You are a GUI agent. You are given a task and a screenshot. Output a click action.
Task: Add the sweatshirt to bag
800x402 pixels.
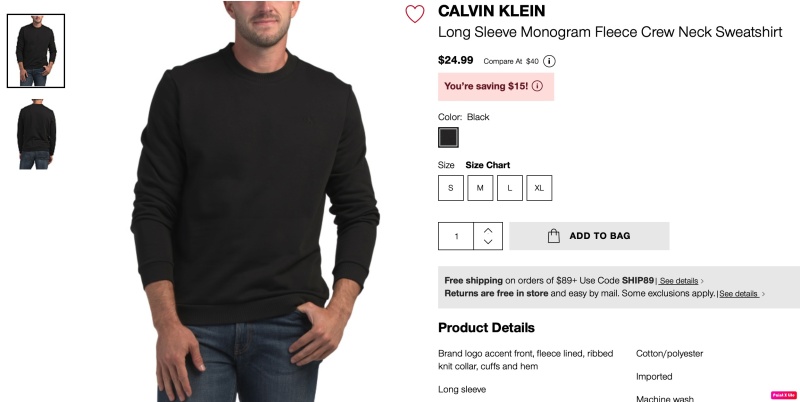(x=589, y=236)
